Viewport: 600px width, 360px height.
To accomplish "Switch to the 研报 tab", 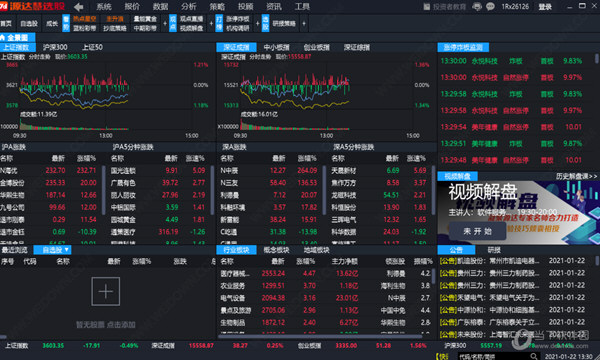I will click(494, 250).
